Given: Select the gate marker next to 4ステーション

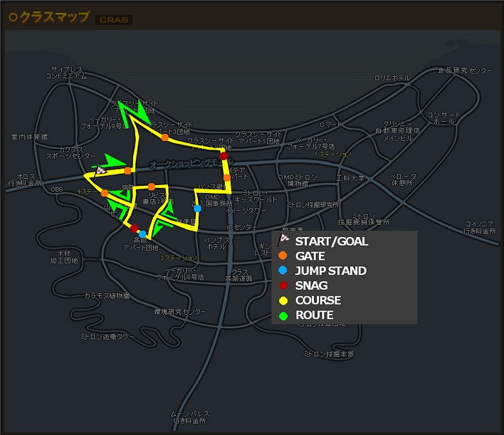Looking at the screenshot, I should (x=105, y=193).
